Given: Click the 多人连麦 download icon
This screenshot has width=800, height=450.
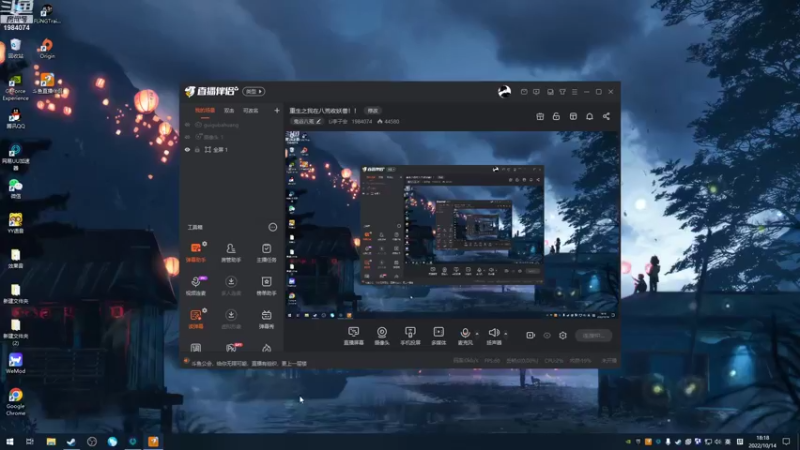Looking at the screenshot, I should (x=231, y=282).
